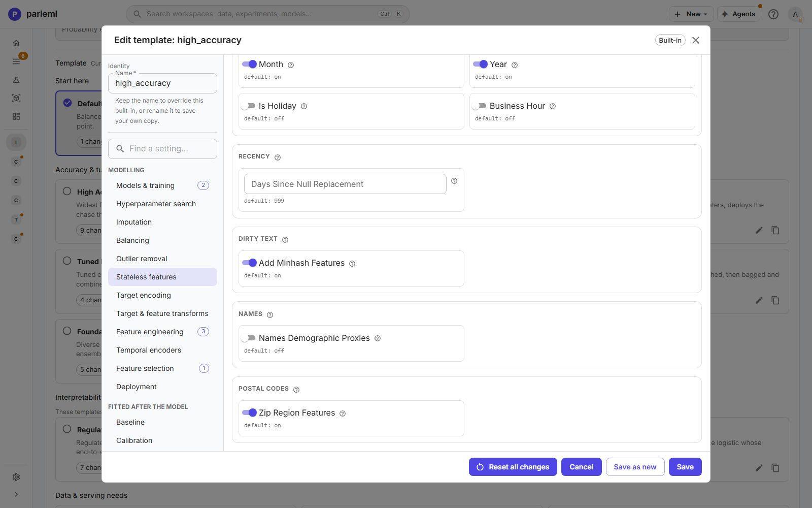Screen dimensions: 812x508
Task: Open settings gear in left sidebar
Action: (16, 477)
